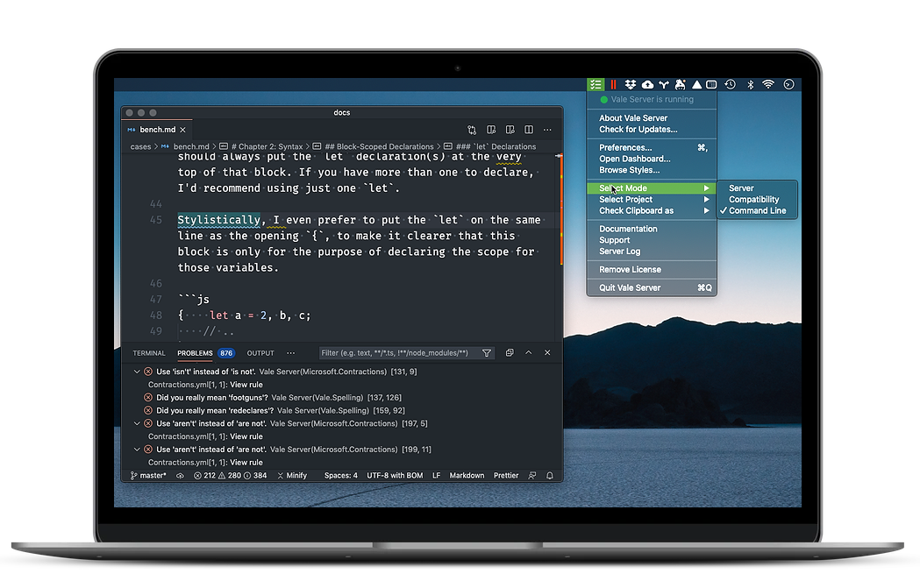The width and height of the screenshot is (920, 588).
Task: Close the bench.md editor tab
Action: (182, 130)
